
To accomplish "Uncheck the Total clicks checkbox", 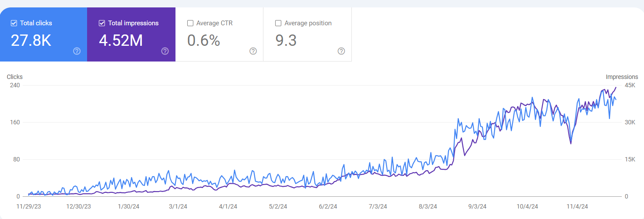I will tap(14, 23).
